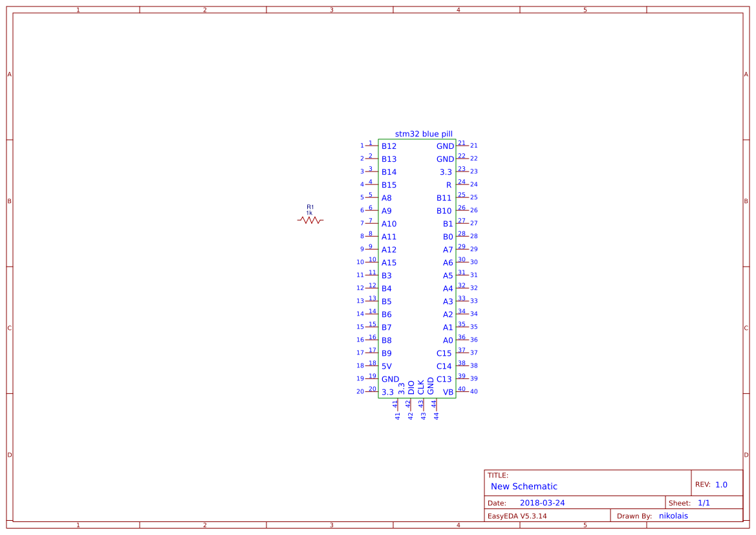Click the New Schematic title field

524,486
